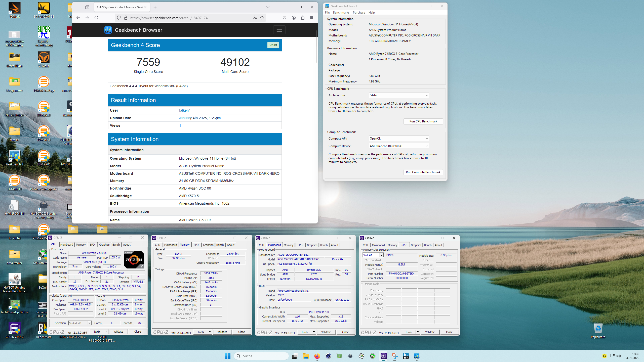Select SPD tab in Memory CPU-Z window

pyautogui.click(x=196, y=245)
